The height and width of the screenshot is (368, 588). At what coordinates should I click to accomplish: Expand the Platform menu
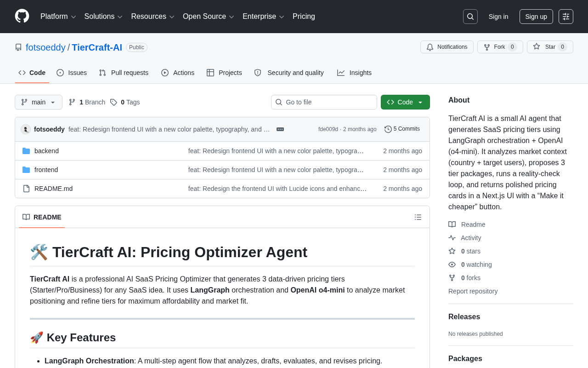[58, 17]
